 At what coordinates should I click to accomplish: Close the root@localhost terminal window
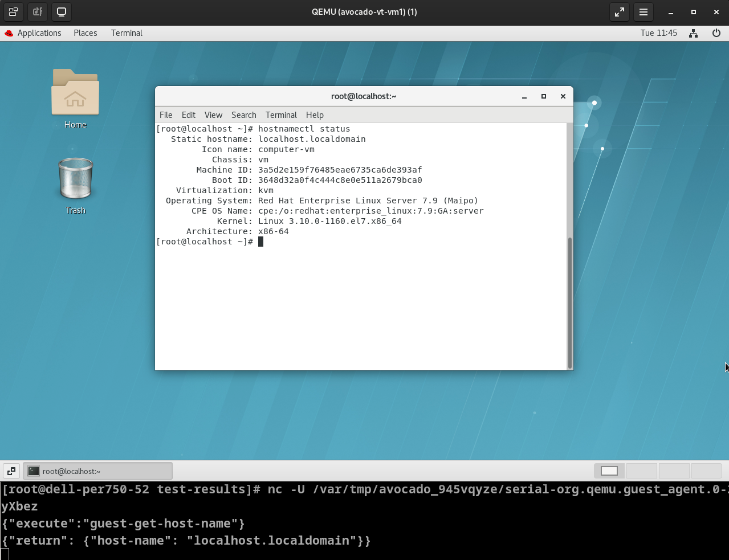[563, 96]
